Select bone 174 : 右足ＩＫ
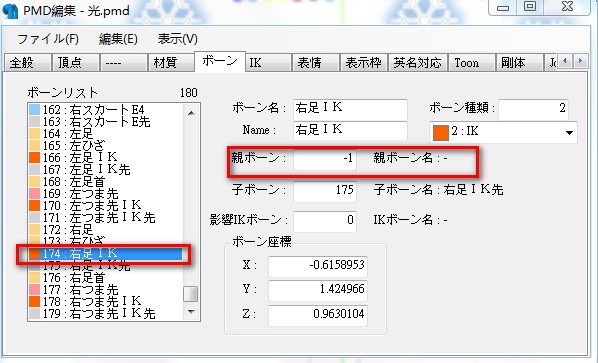 [105, 254]
